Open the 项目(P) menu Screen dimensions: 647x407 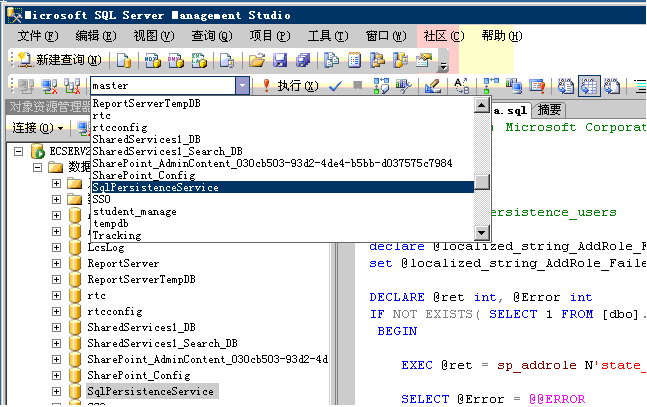270,36
